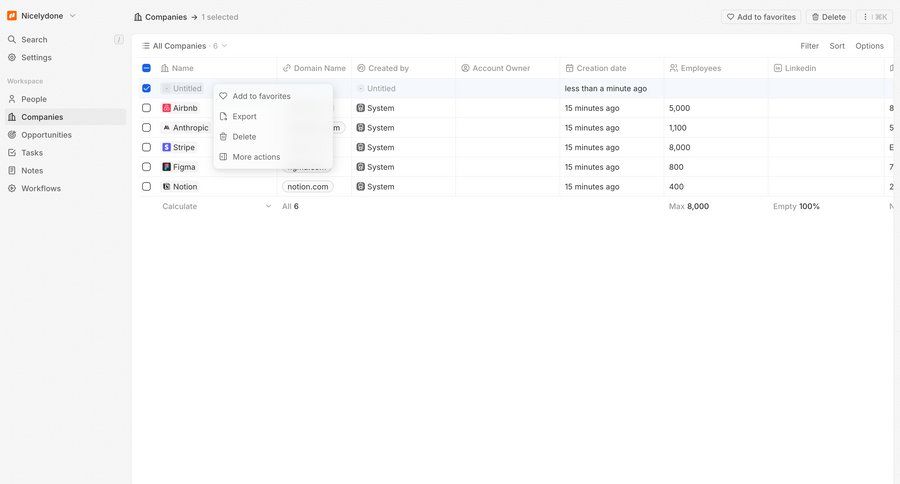The width and height of the screenshot is (900, 484).
Task: Select the Notion row checkbox
Action: coord(146,187)
